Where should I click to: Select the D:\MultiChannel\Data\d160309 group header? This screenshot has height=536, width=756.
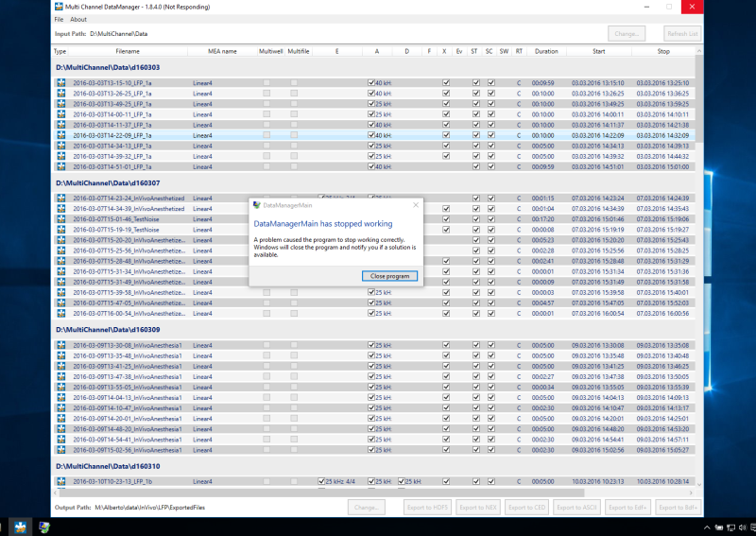coord(108,330)
